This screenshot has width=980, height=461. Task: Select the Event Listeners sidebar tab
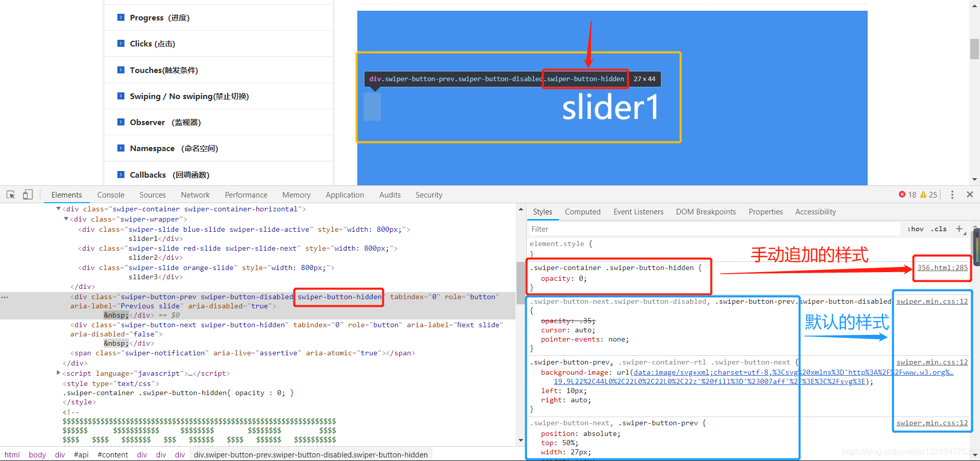click(x=639, y=212)
